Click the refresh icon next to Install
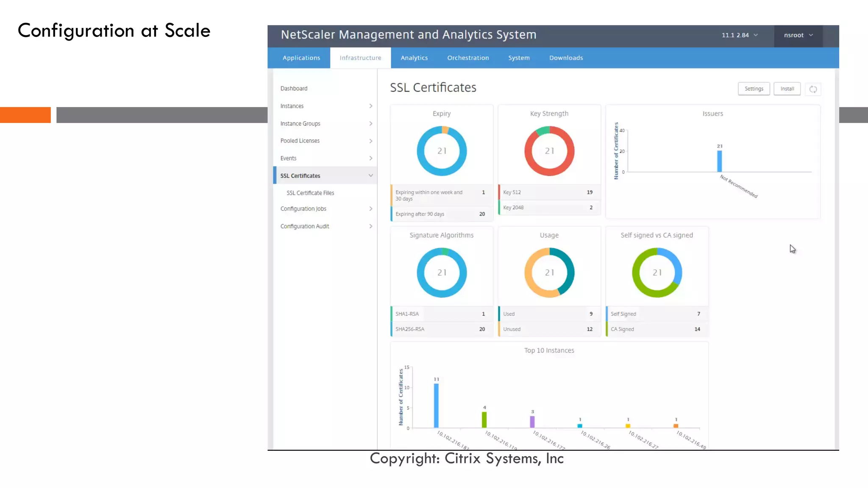 813,89
